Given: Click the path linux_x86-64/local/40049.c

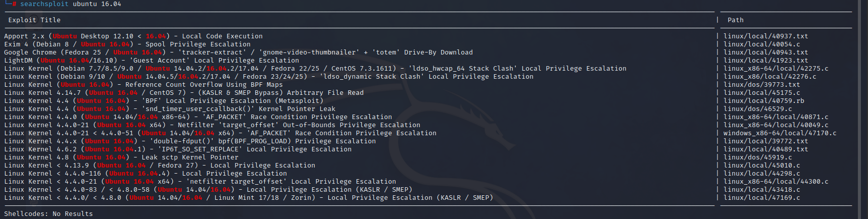Looking at the screenshot, I should pyautogui.click(x=776, y=125).
